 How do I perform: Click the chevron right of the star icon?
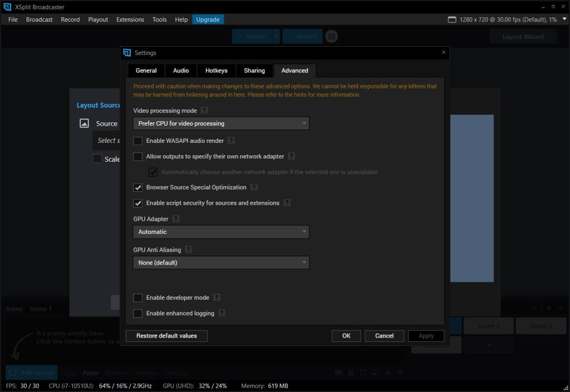[x=561, y=308]
